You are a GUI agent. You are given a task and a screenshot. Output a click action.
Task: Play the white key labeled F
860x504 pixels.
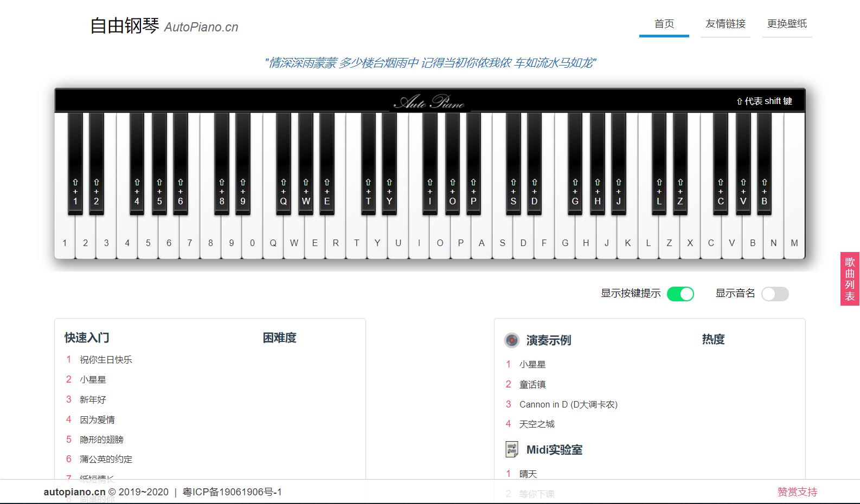[x=544, y=238]
